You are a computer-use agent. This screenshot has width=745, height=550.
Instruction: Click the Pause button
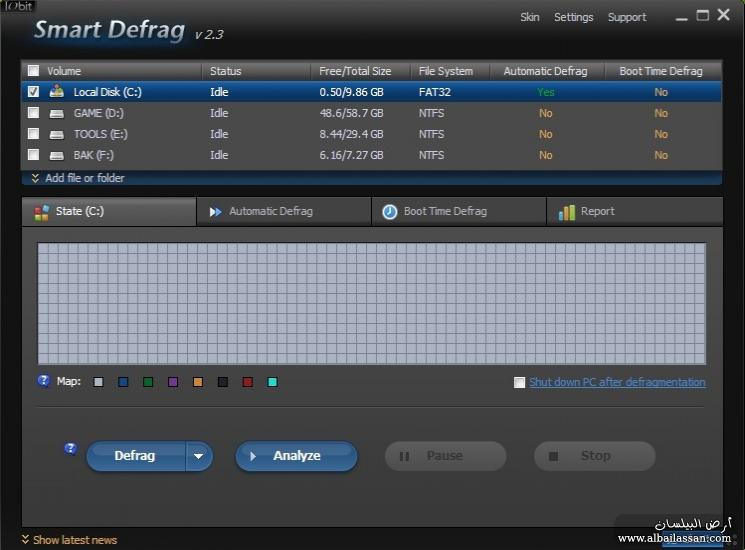point(445,456)
